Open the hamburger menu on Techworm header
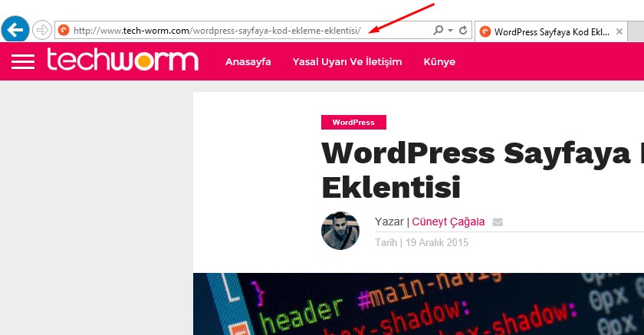The height and width of the screenshot is (335, 644). coord(23,61)
